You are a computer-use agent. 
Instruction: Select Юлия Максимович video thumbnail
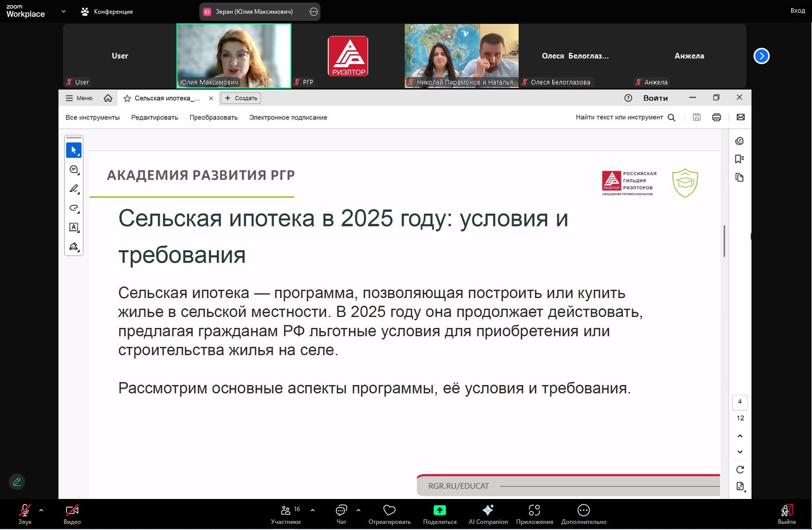click(234, 56)
